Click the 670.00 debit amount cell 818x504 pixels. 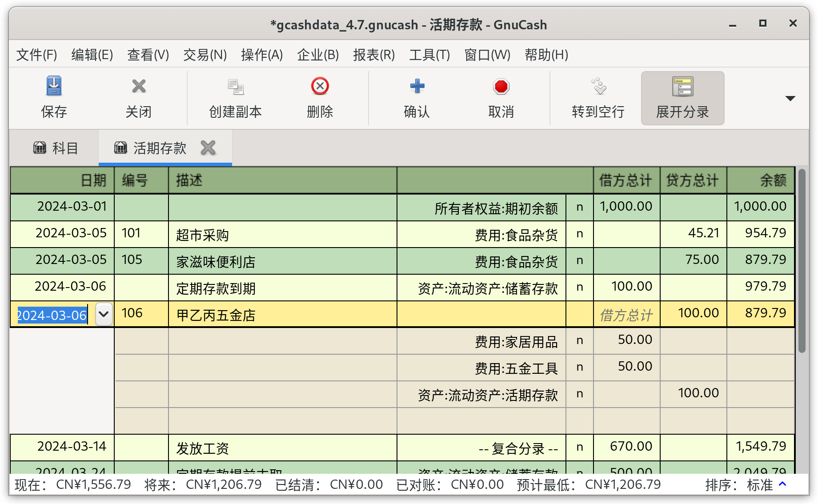pyautogui.click(x=626, y=447)
